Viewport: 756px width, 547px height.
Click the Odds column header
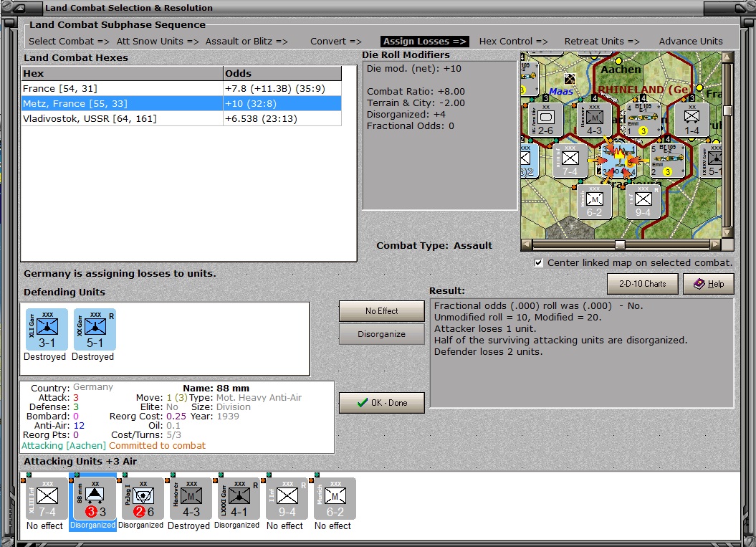(282, 73)
